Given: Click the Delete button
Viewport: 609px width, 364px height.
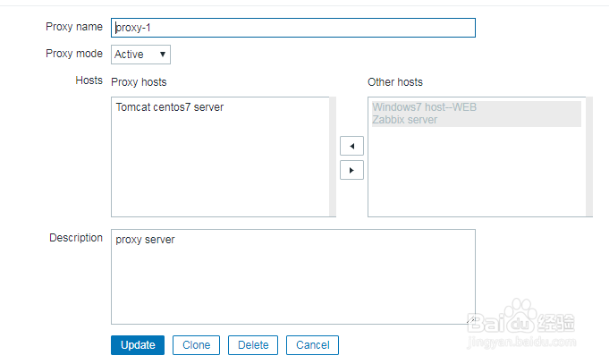Looking at the screenshot, I should [253, 345].
